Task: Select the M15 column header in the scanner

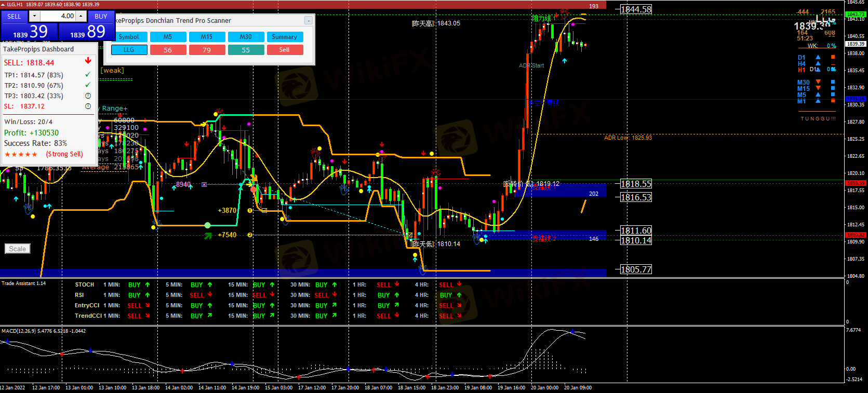Action: pyautogui.click(x=207, y=37)
